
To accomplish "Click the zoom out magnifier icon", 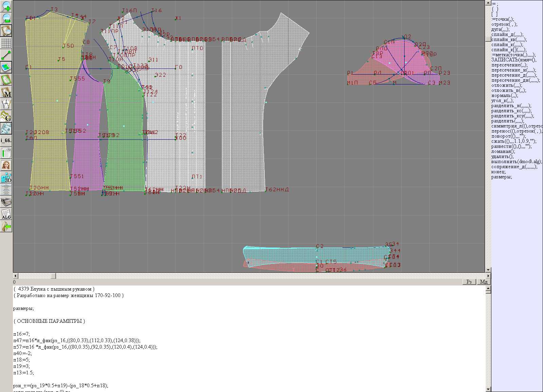I will click(x=6, y=18).
